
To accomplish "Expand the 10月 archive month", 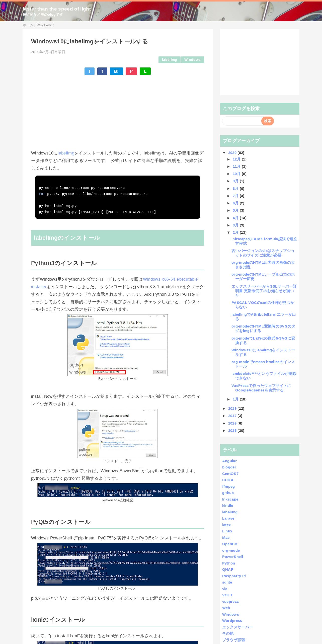I will pyautogui.click(x=229, y=174).
